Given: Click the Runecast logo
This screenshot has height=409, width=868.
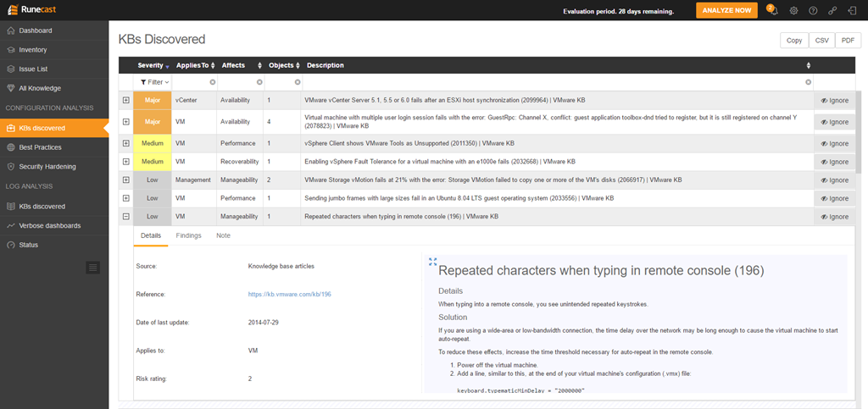Looking at the screenshot, I should pyautogui.click(x=31, y=10).
